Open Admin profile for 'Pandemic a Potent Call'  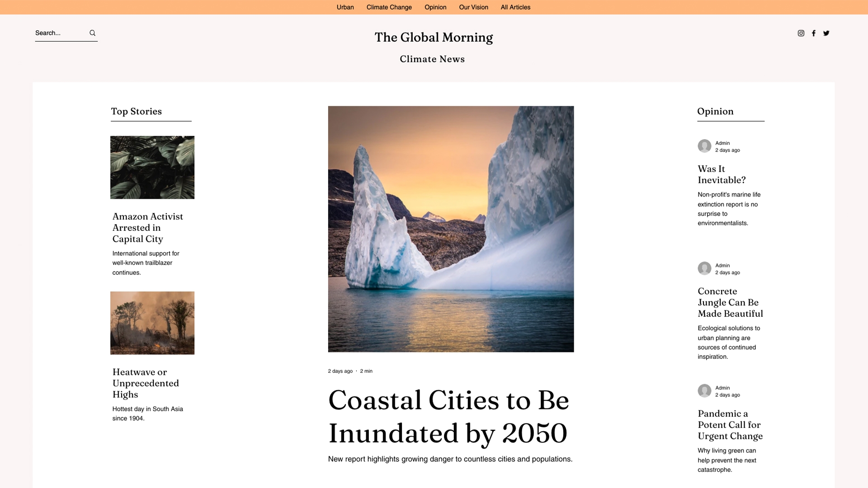coord(704,390)
